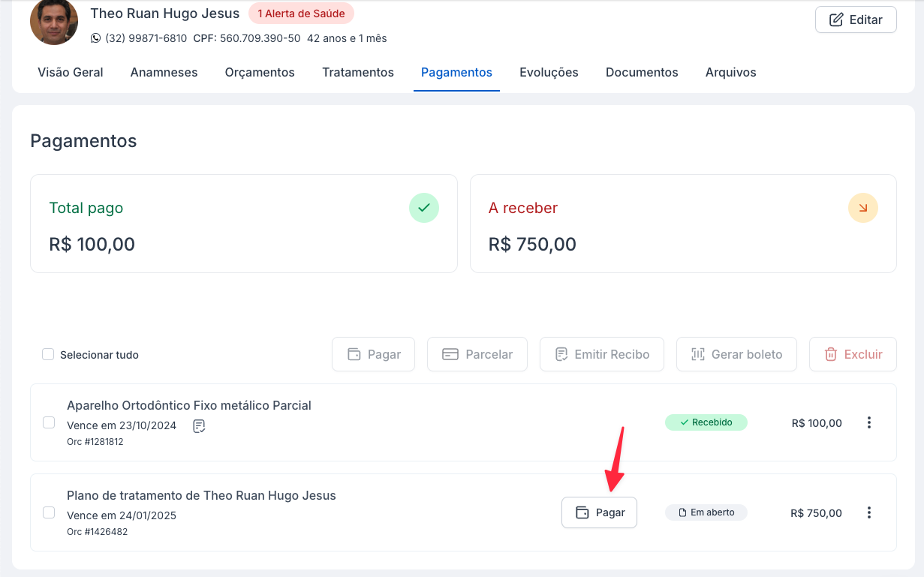Switch to the Visão Geral tab
This screenshot has width=924, height=577.
point(71,73)
